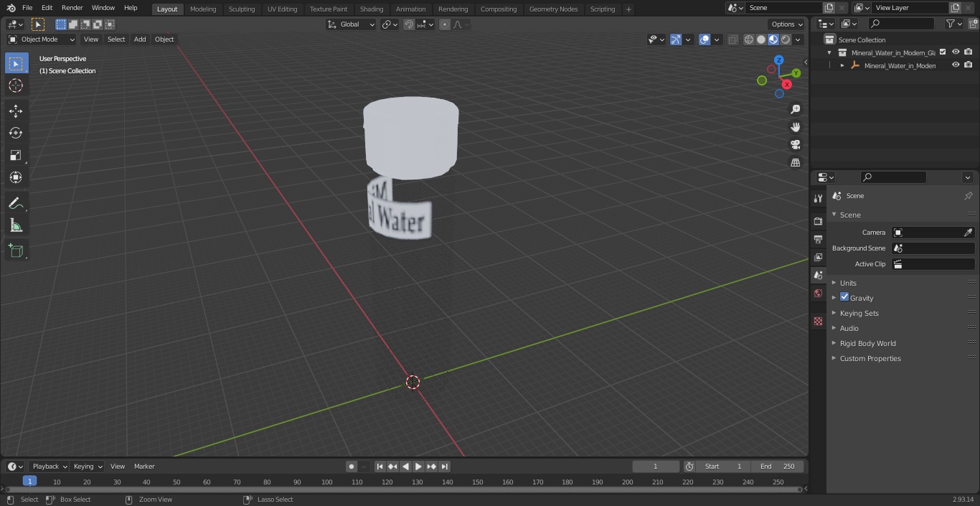The height and width of the screenshot is (506, 980).
Task: Toggle X-ray display in viewport header
Action: tap(732, 39)
